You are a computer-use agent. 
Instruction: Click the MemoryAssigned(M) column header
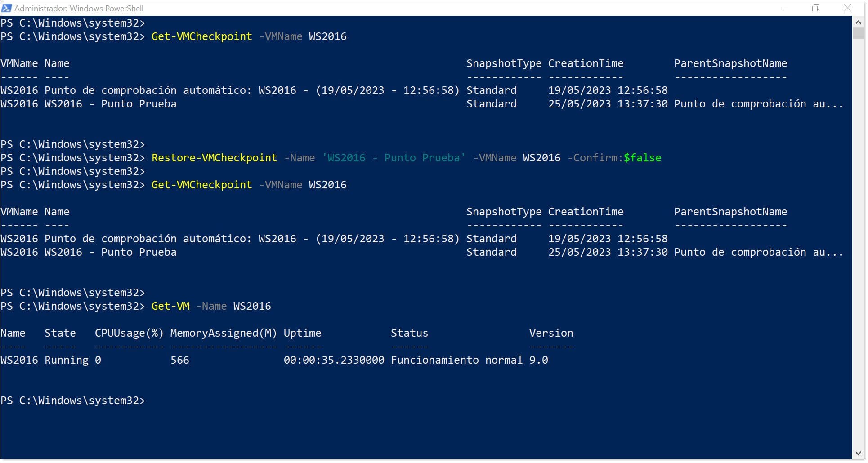tap(224, 333)
